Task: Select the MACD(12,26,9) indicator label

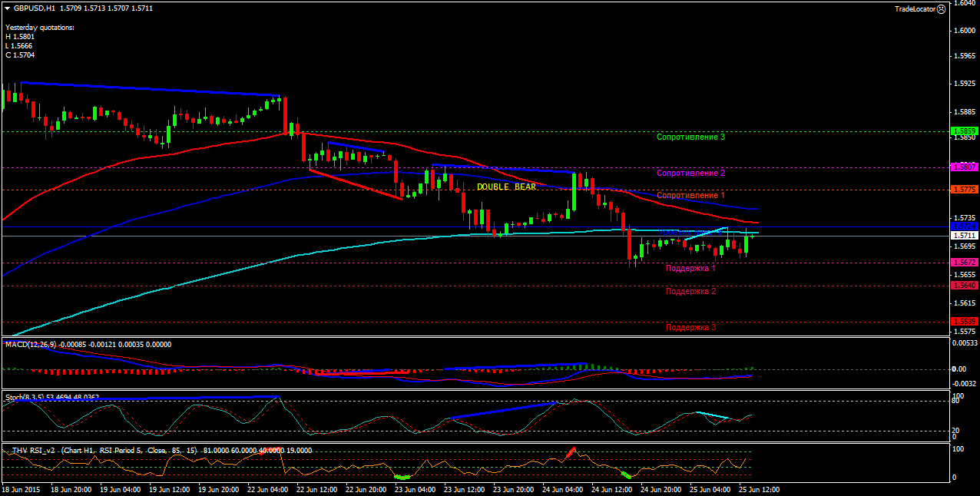Action: (x=30, y=344)
